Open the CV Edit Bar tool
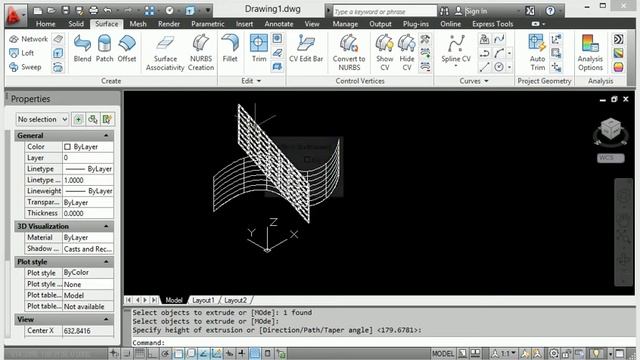Viewport: 640px width, 360px height. coord(306,48)
